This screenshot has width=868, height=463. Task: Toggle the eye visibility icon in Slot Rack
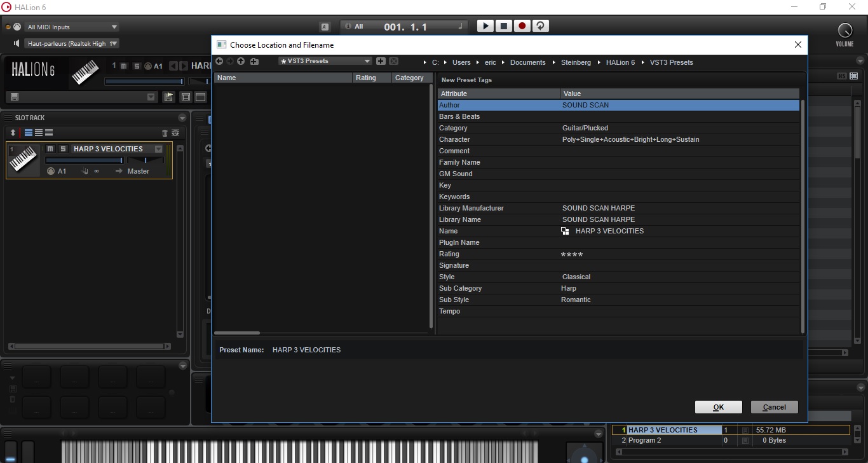click(176, 133)
